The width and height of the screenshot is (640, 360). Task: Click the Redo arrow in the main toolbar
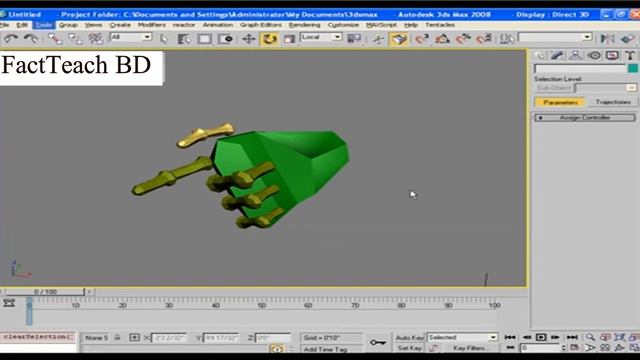pos(31,39)
